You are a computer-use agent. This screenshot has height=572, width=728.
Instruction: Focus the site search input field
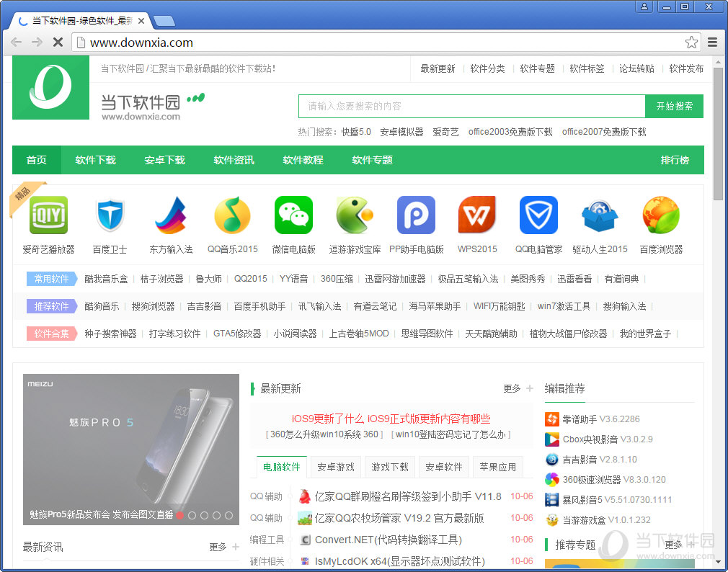tap(471, 106)
